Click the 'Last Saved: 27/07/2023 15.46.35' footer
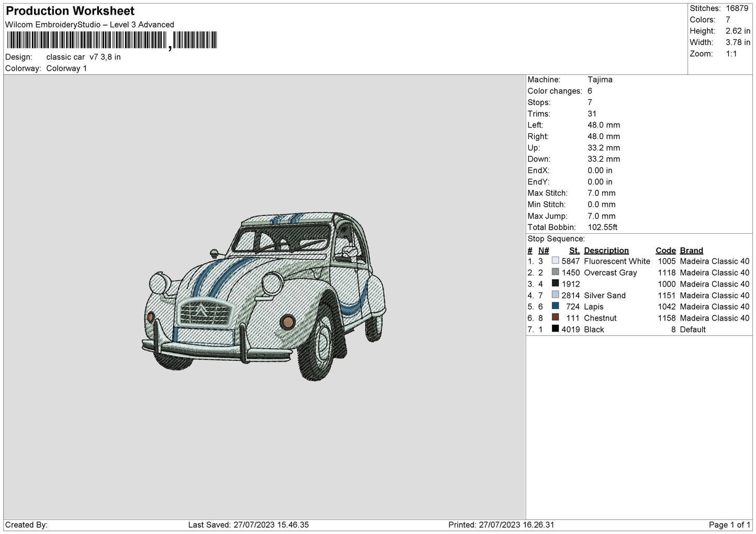This screenshot has width=756, height=534. pos(249,525)
